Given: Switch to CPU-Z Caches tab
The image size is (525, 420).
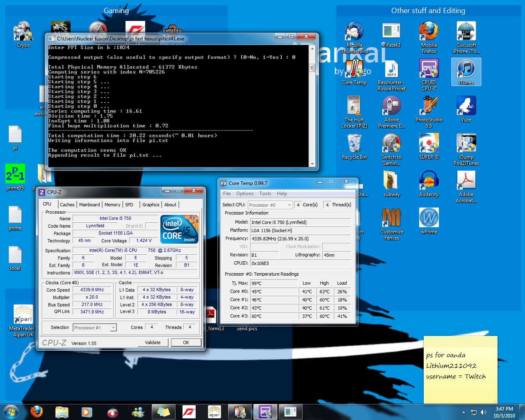Looking at the screenshot, I should [67, 205].
